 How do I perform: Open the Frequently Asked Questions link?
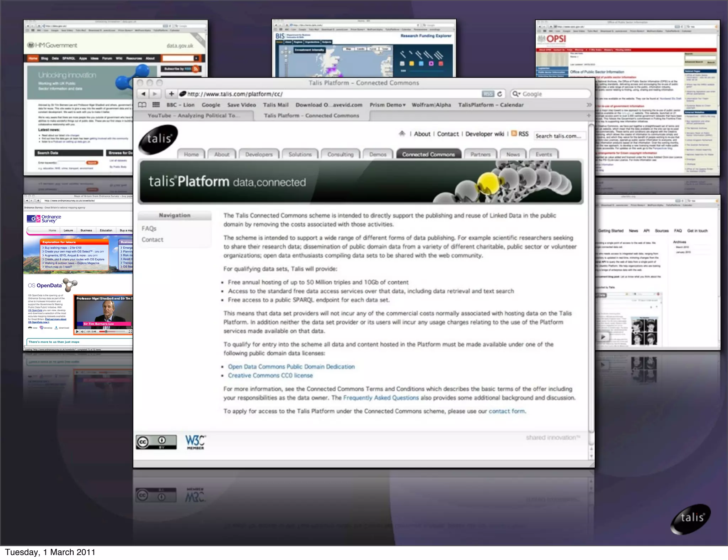(381, 398)
